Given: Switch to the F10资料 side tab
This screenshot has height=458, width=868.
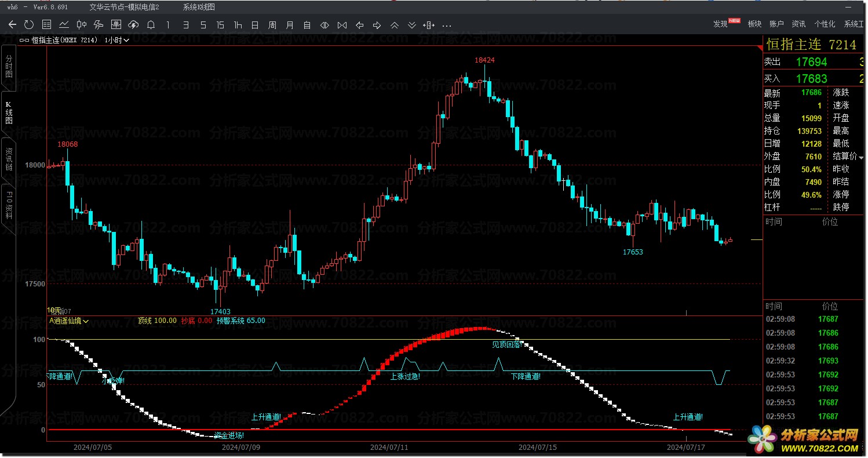Looking at the screenshot, I should (x=8, y=206).
